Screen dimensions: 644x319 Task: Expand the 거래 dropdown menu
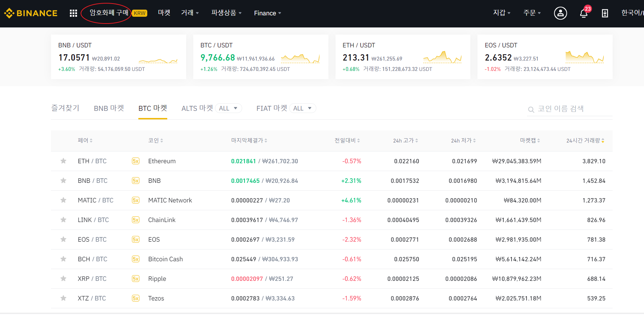pos(190,13)
